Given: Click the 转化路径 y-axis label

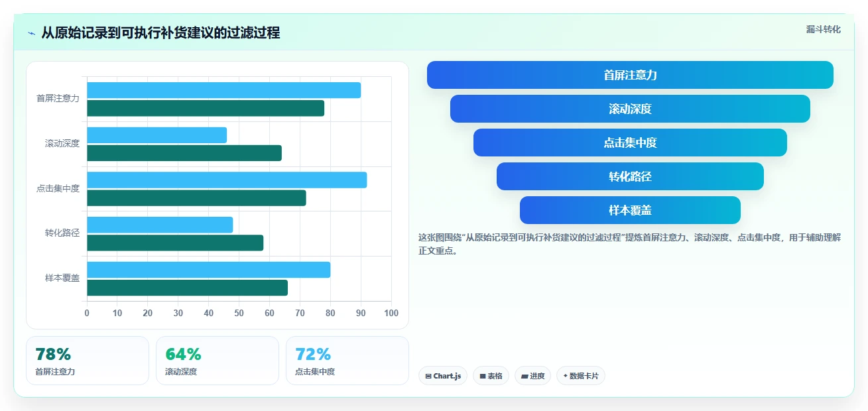Looking at the screenshot, I should coord(62,233).
